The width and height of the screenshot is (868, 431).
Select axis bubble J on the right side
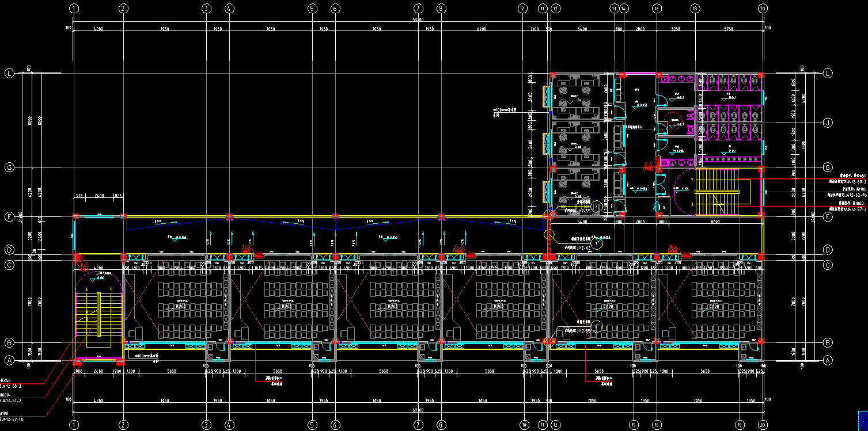click(x=828, y=123)
